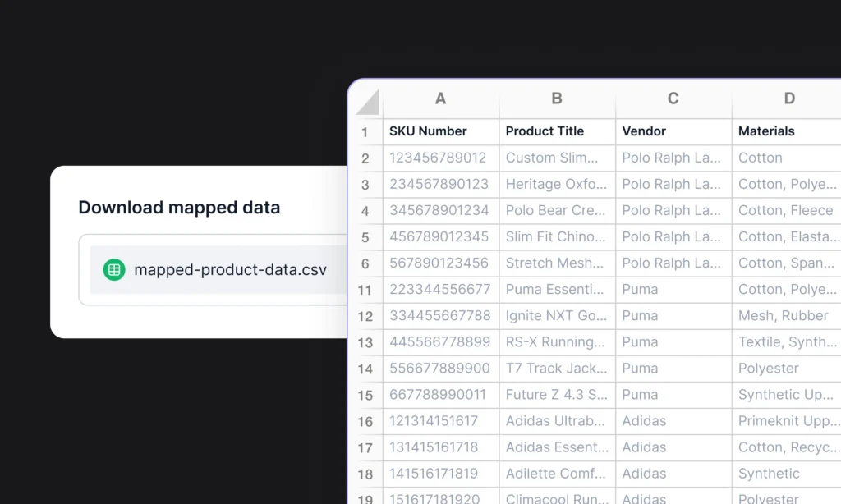Select SKU cell 123456789012
This screenshot has width=841, height=504.
(x=440, y=158)
